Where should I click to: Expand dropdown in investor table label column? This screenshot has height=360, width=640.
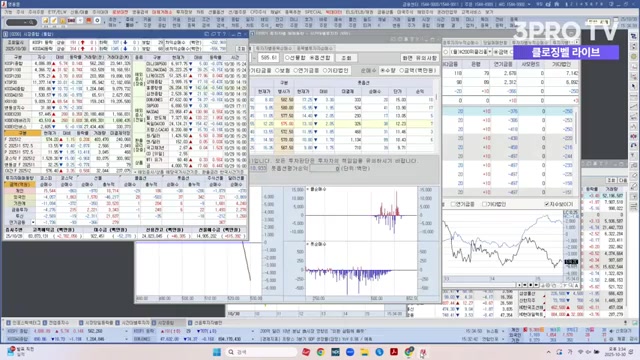click(33, 222)
